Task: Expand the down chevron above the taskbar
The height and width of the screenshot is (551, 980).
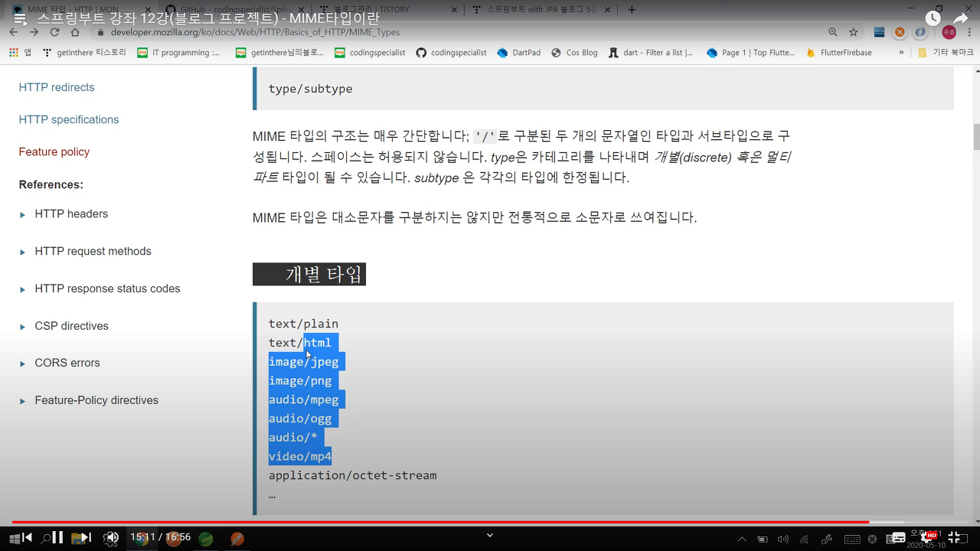Action: (490, 535)
